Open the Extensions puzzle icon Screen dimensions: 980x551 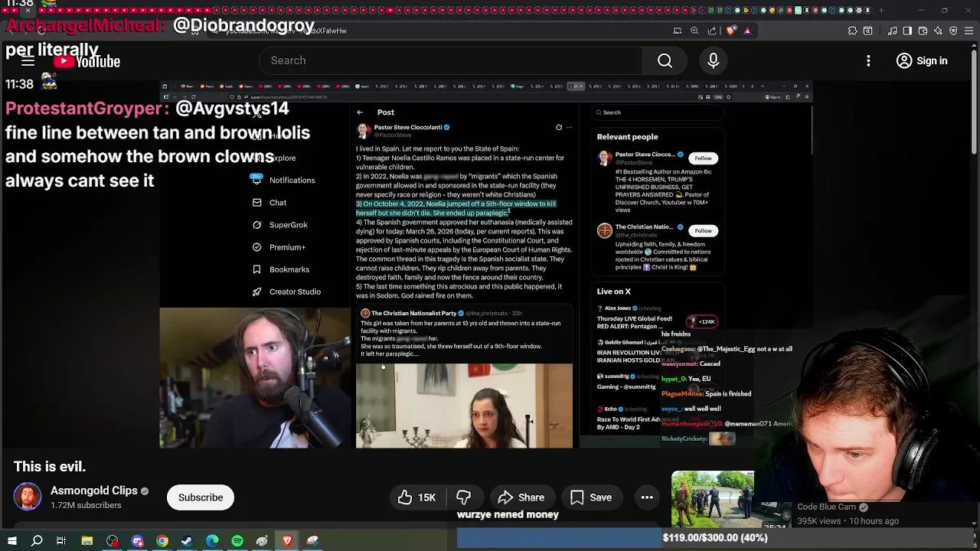click(852, 31)
